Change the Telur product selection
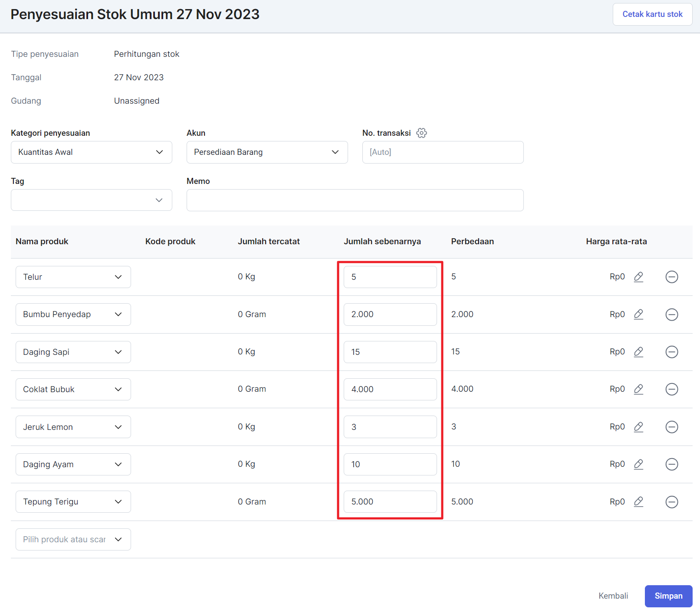The image size is (700, 616). click(x=73, y=277)
